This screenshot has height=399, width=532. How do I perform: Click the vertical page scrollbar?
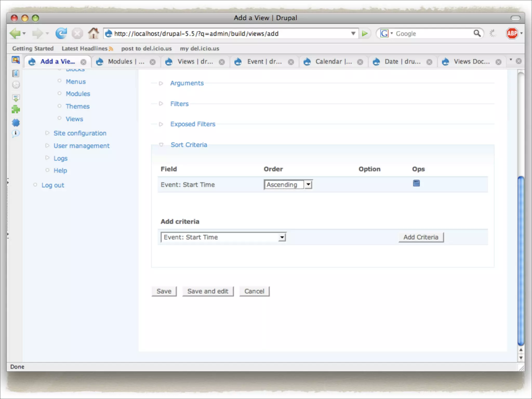coord(521,260)
